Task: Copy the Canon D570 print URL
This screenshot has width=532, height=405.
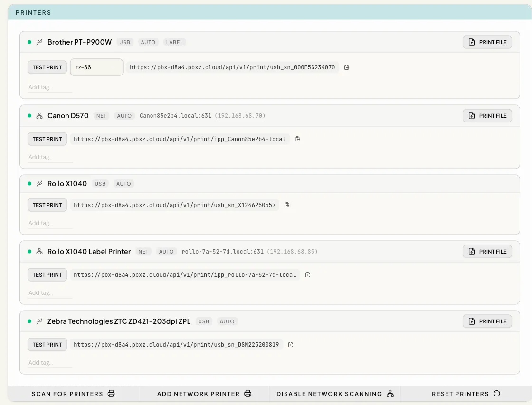Action: (297, 139)
